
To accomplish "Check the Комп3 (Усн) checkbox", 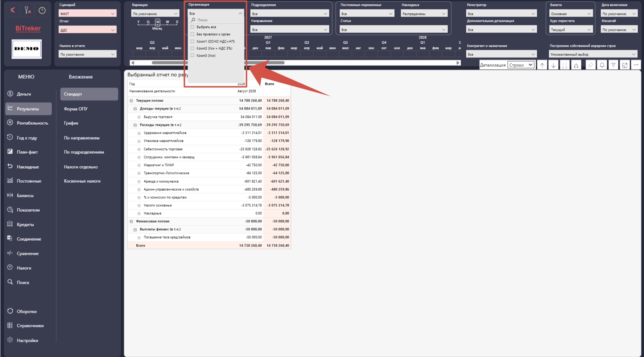I will tap(193, 55).
